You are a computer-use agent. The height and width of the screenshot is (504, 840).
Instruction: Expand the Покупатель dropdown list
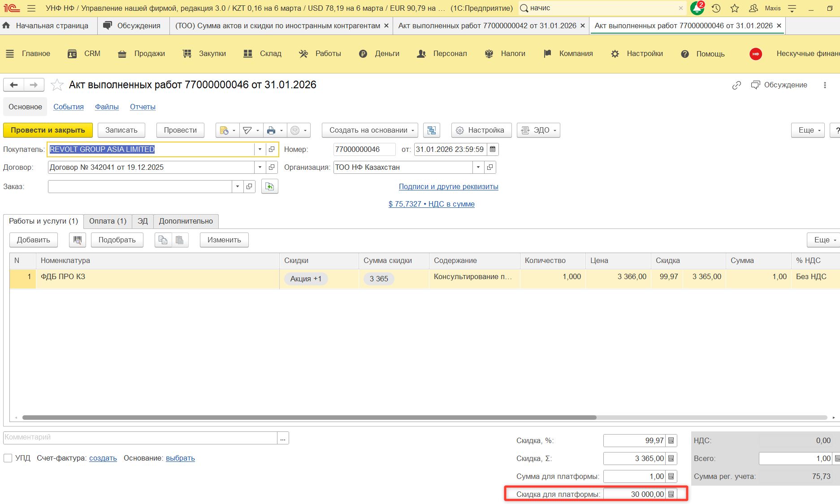click(x=260, y=150)
